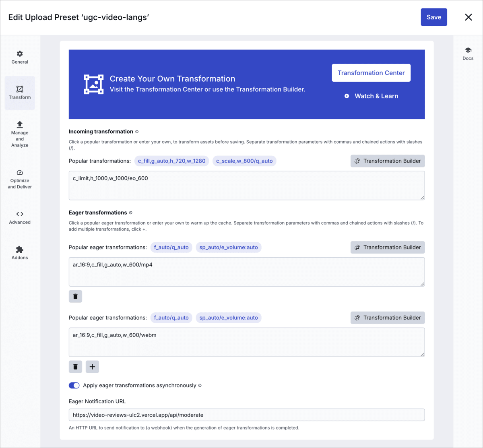Apply sp_auto/e_volume:auto to mp4 eager transformation
The height and width of the screenshot is (448, 483).
(229, 248)
